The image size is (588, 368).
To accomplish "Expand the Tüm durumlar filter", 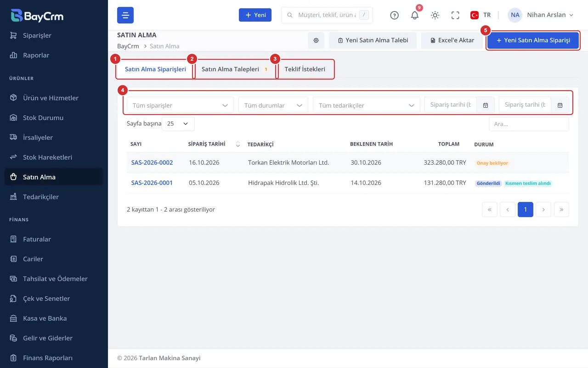I will 273,105.
